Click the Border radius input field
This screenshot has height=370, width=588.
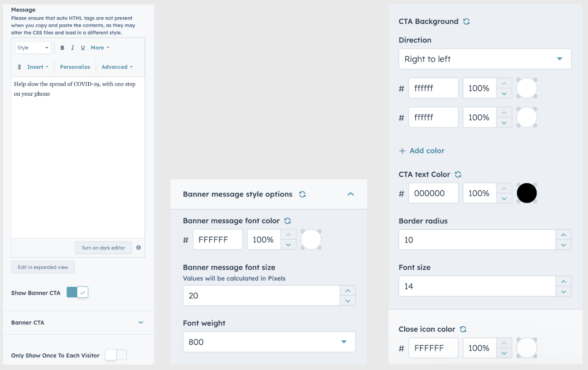(477, 240)
